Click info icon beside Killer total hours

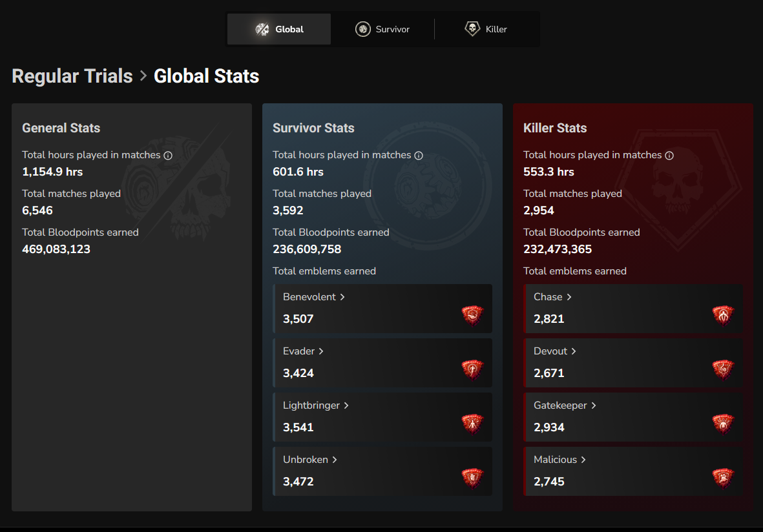(x=669, y=156)
